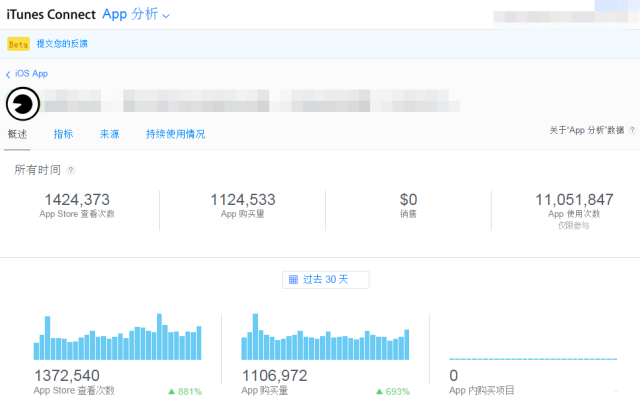Click the 881% increase indicator
The width and height of the screenshot is (640, 404).
pos(185,392)
